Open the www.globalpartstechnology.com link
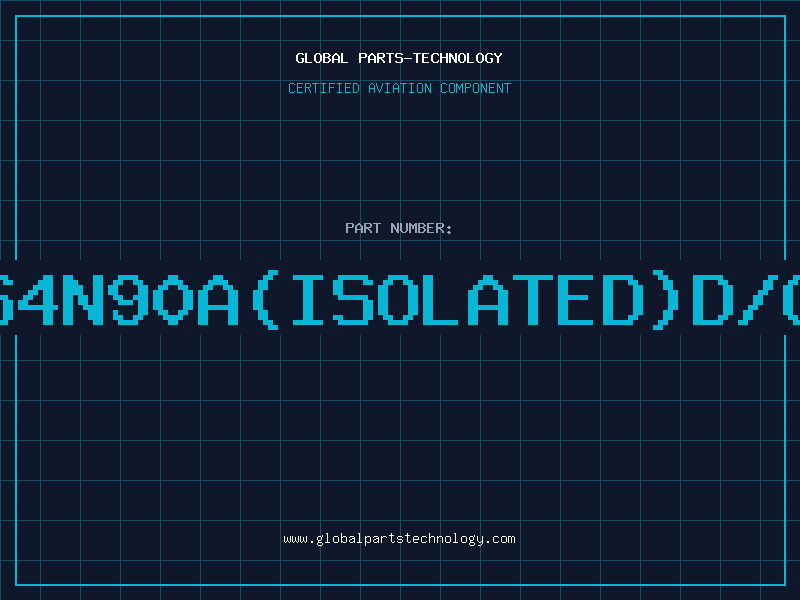800x600 pixels. pyautogui.click(x=399, y=539)
